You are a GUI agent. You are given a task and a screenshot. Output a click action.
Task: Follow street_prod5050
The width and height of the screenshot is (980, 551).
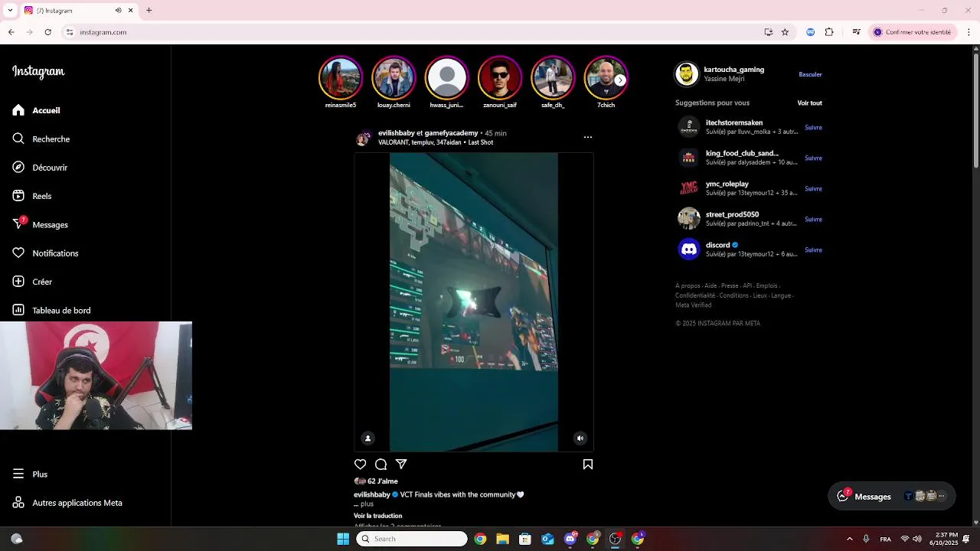click(x=813, y=219)
